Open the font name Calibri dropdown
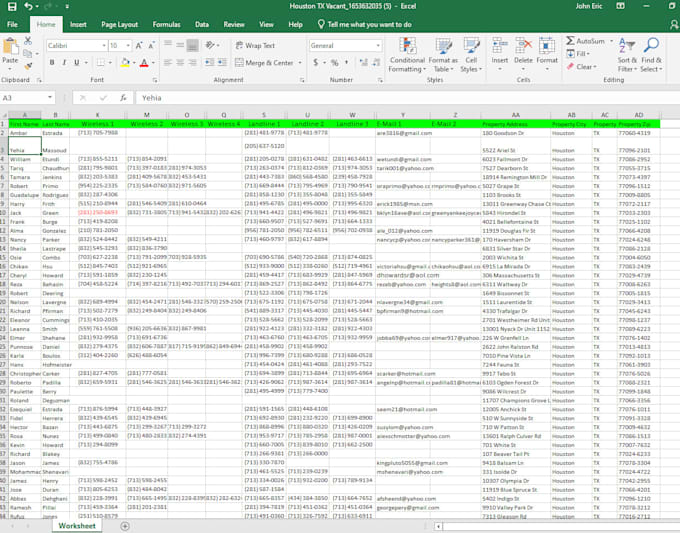Screen dimensions: 680x533 tap(104, 46)
